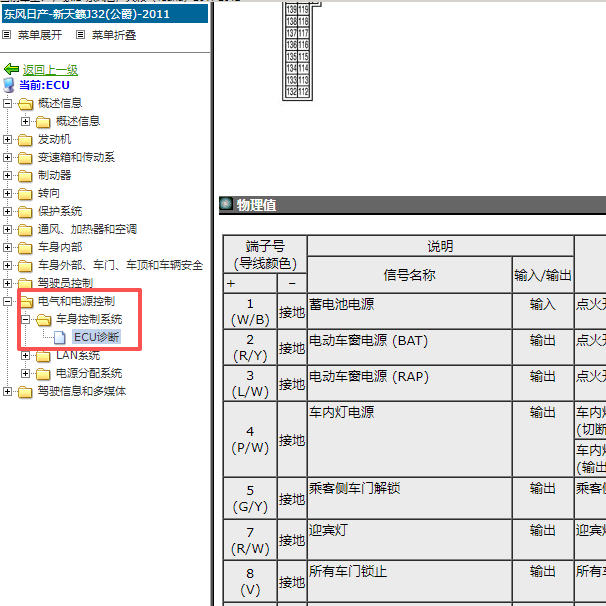Expand 车身外部、车门、车顶和车辆安全 node
Screen dimensions: 606x606
pyautogui.click(x=7, y=266)
